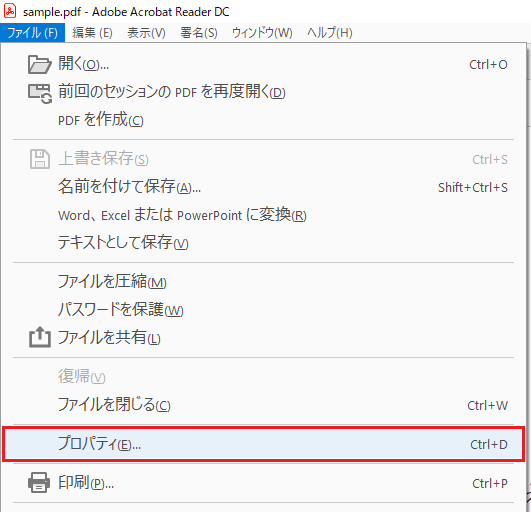Screen dimensions: 531x512
Task: Click the share upload icon beside ファイルを共有
Action: tap(40, 337)
